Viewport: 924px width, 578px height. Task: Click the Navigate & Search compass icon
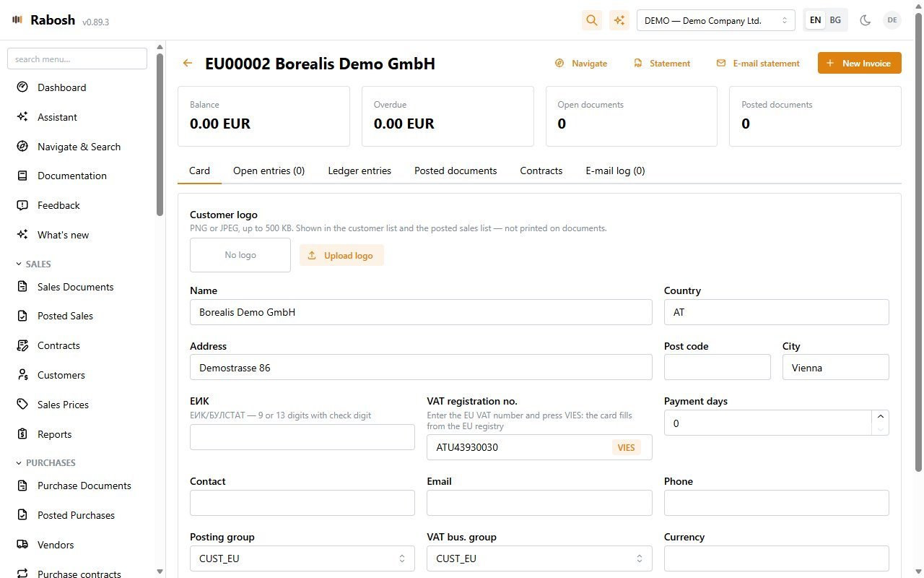(22, 147)
